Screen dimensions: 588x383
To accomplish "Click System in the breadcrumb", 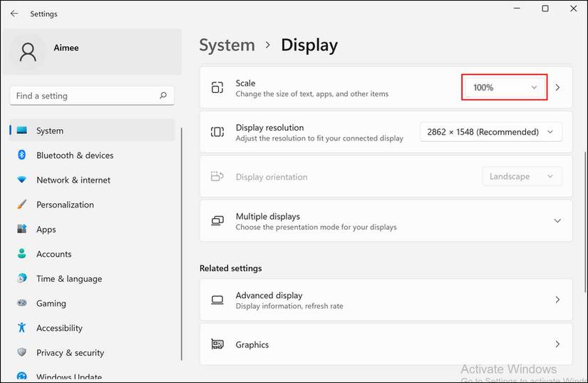I will pyautogui.click(x=227, y=46).
